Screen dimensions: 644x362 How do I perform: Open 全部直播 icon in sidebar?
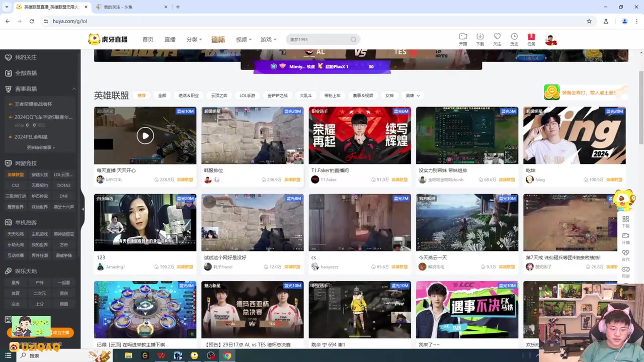pos(8,73)
